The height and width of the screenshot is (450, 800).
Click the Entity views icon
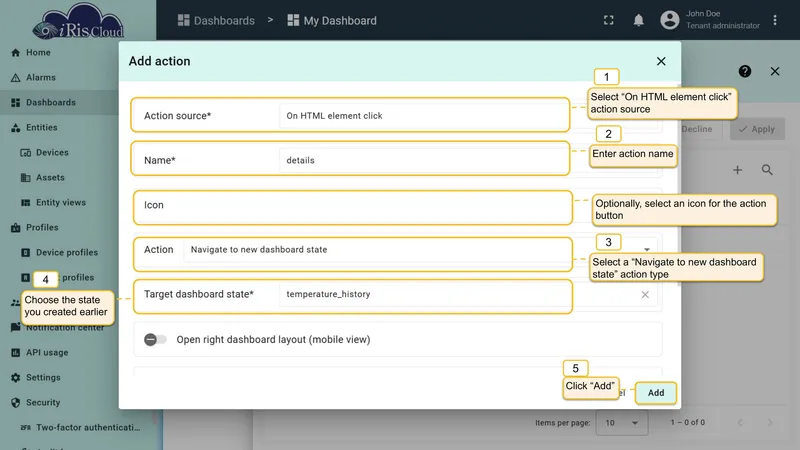pos(26,203)
